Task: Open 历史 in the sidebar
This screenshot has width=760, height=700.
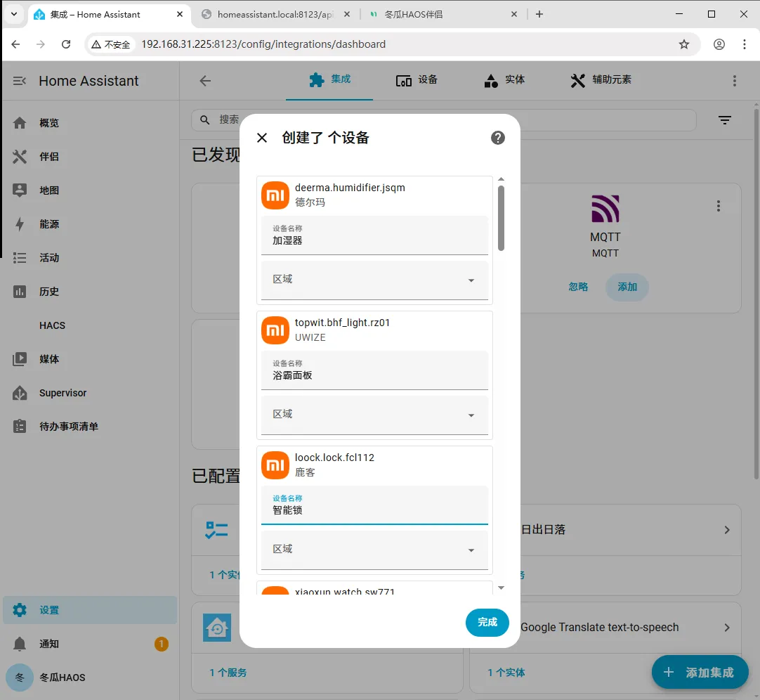Action: click(x=90, y=292)
